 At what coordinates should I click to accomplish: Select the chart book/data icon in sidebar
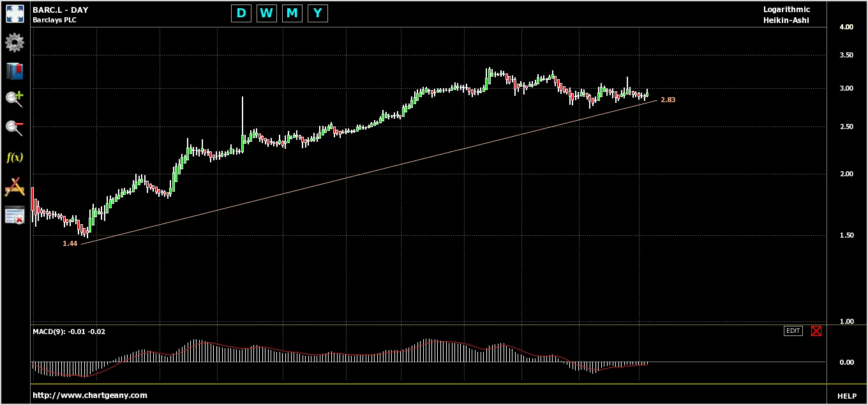pos(14,71)
